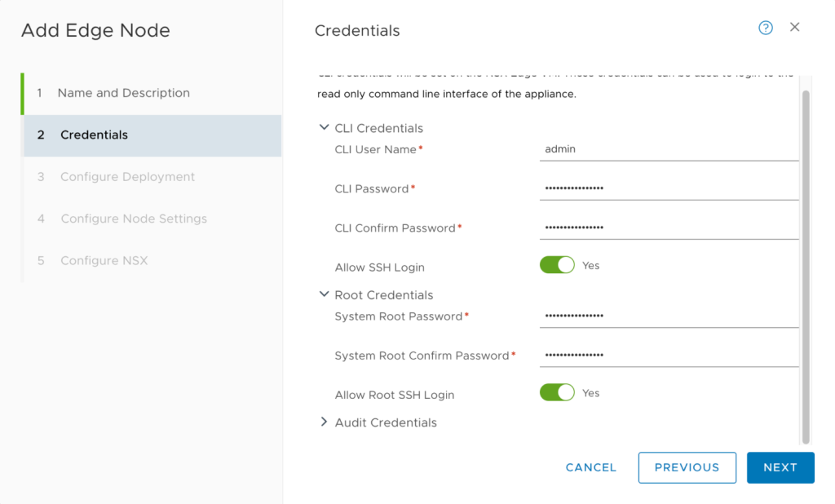Click the CLI User Name field

(669, 149)
